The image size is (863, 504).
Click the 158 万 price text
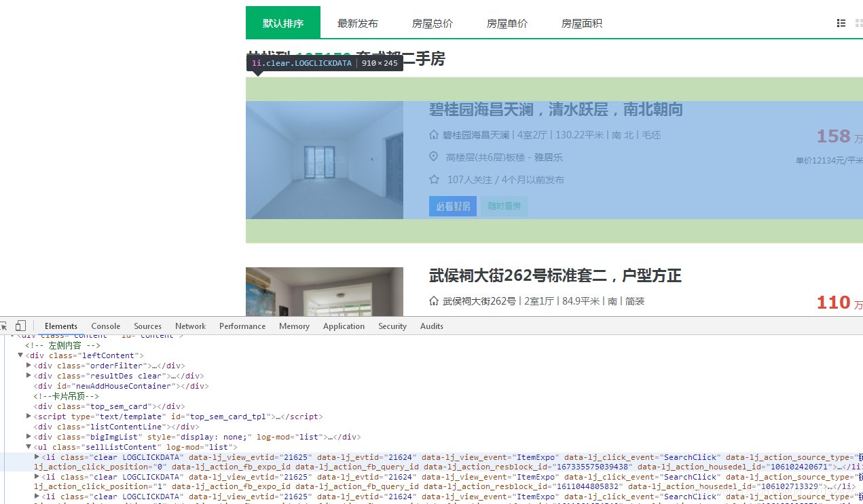coord(839,136)
